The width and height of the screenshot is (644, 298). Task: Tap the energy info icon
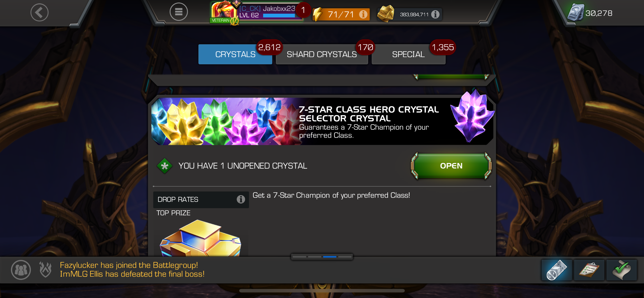(x=363, y=14)
